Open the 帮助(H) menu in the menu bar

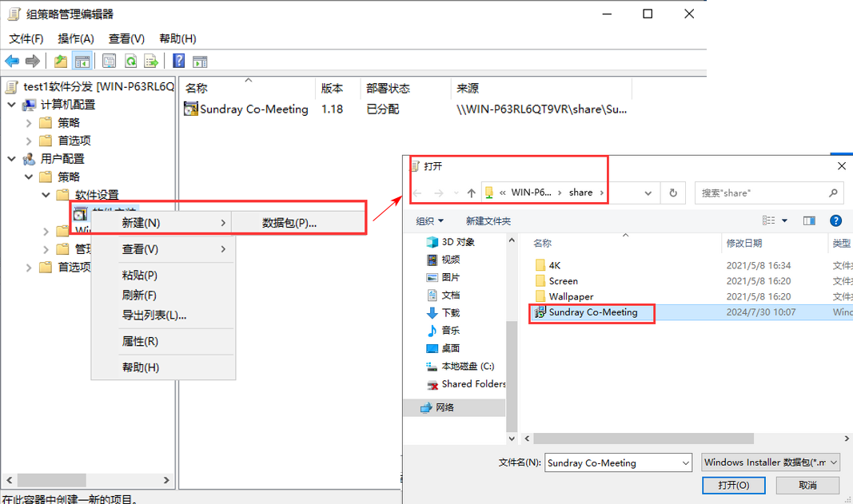(177, 38)
